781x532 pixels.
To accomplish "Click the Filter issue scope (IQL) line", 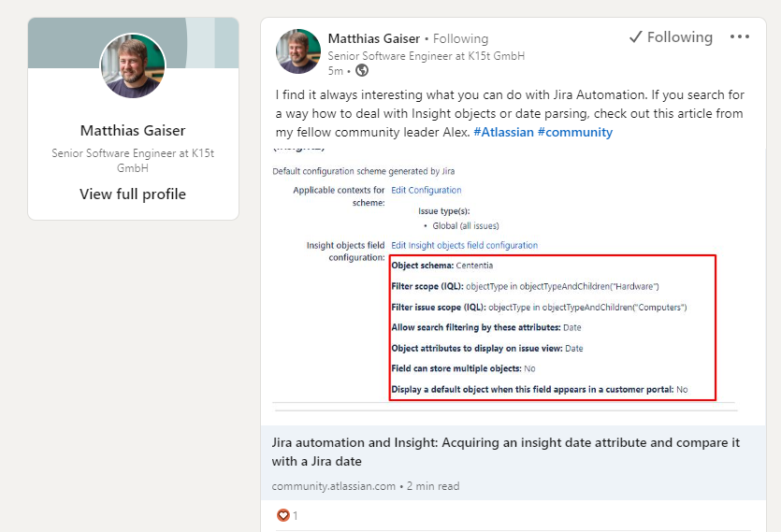I will pyautogui.click(x=539, y=308).
